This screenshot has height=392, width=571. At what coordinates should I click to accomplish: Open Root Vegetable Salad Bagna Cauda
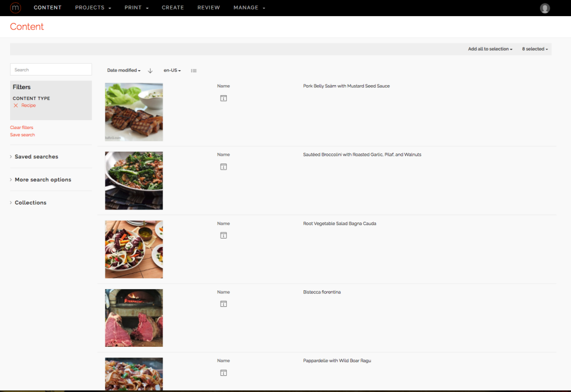[x=340, y=223]
